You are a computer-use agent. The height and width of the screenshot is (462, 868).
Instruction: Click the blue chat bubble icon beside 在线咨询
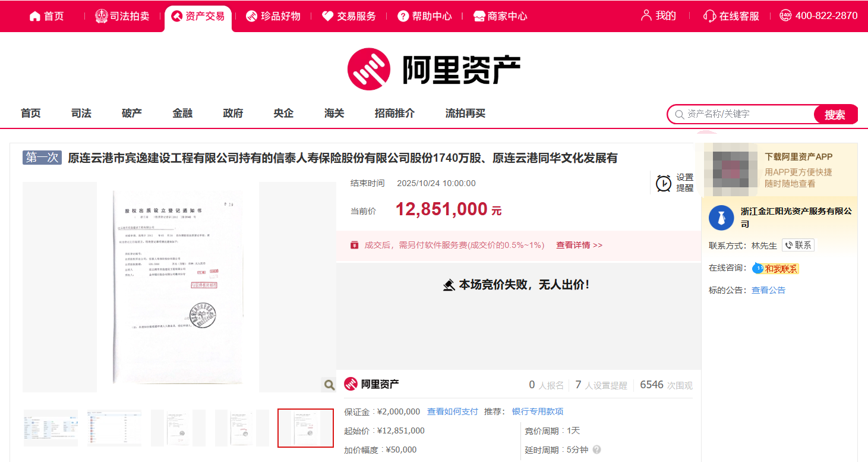click(x=757, y=268)
